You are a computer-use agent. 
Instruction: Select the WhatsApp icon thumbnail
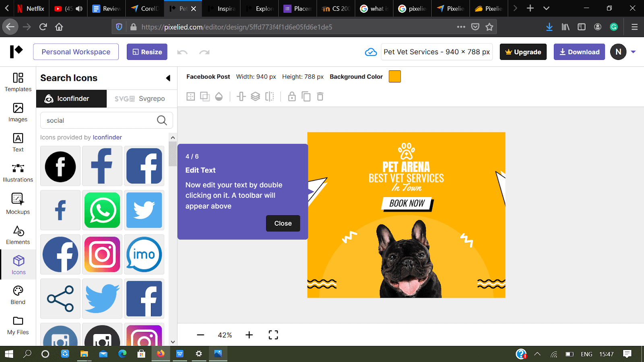tap(102, 210)
